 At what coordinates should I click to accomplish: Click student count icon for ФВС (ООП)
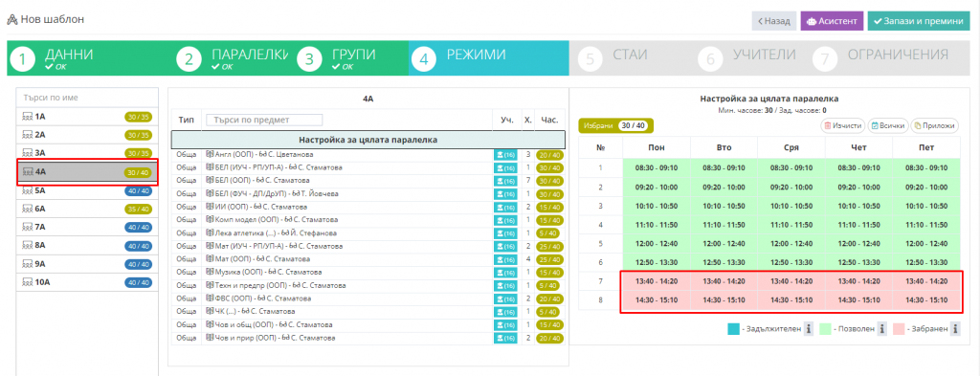click(x=505, y=299)
